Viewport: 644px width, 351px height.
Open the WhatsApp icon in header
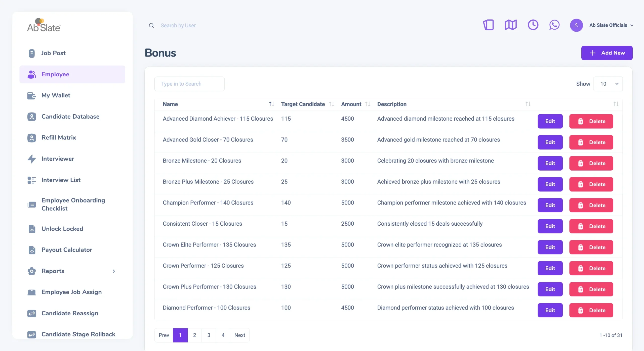554,25
